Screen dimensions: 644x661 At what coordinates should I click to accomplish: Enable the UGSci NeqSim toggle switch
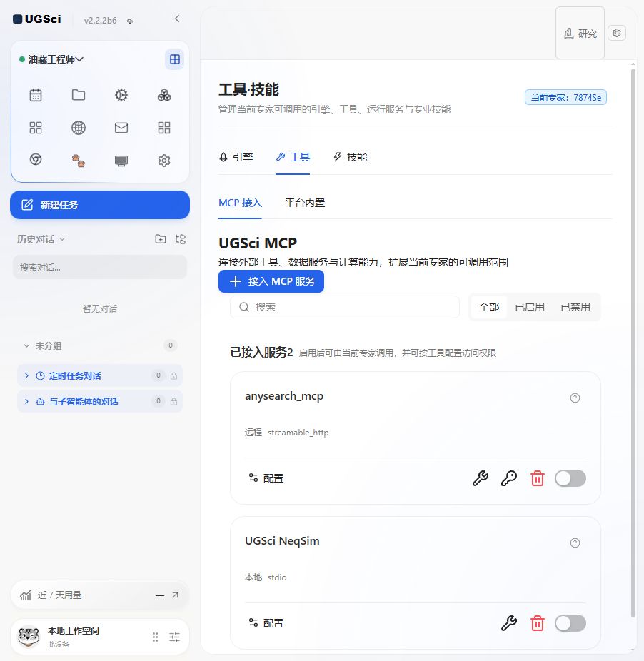click(x=570, y=623)
